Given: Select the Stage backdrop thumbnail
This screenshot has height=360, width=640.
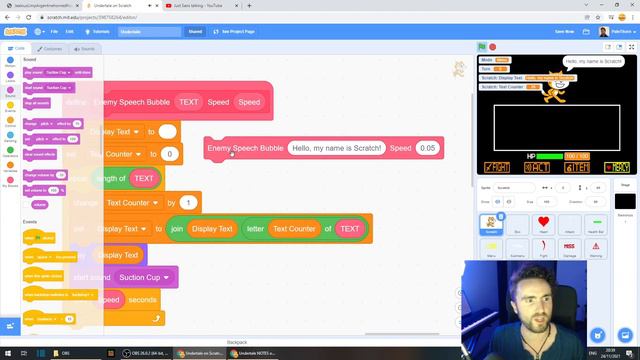Looking at the screenshot, I should 625,202.
